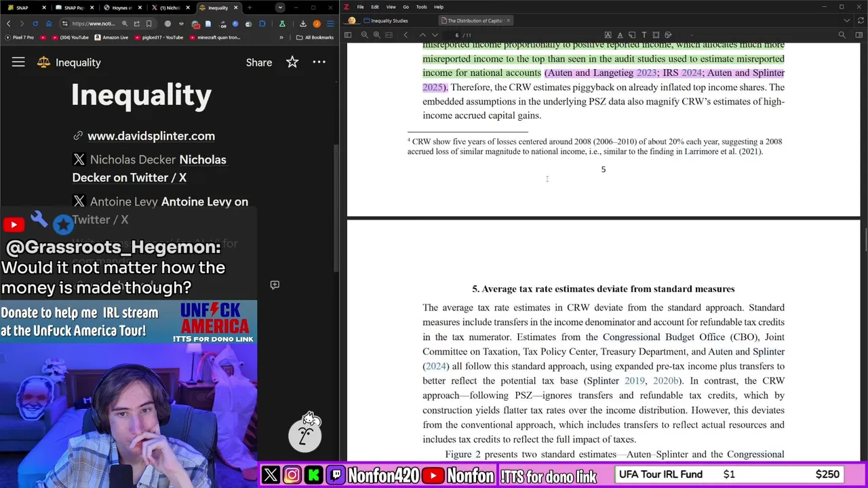Click the browser back arrow

tap(9, 24)
